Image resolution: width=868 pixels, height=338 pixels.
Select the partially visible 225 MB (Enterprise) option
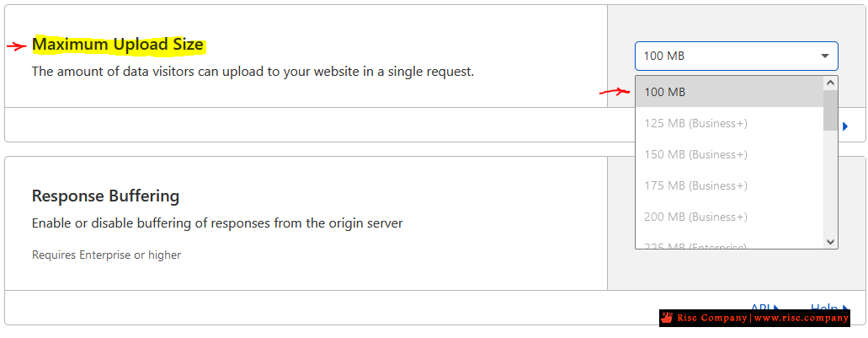[730, 244]
